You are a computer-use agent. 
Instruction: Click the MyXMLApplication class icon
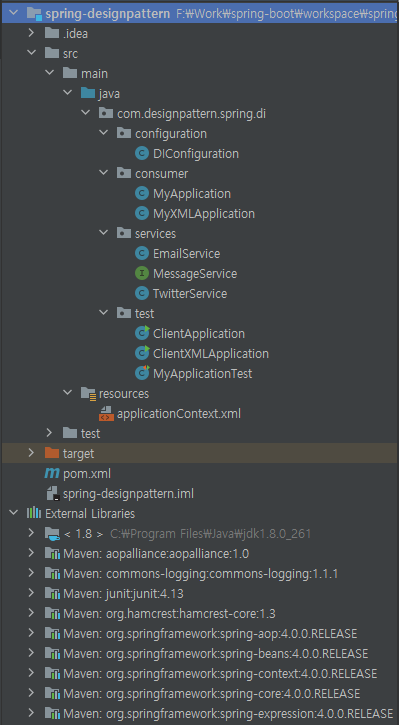click(x=142, y=214)
